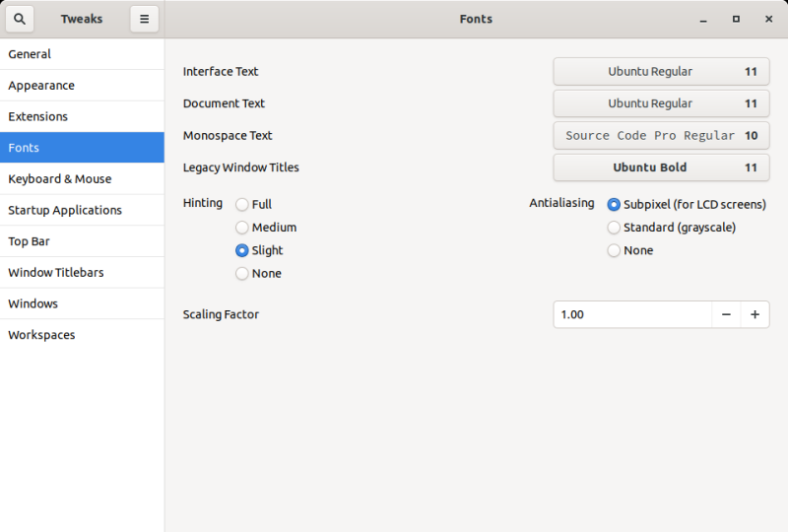Change Monospace Text font Source Code Pro

(661, 136)
